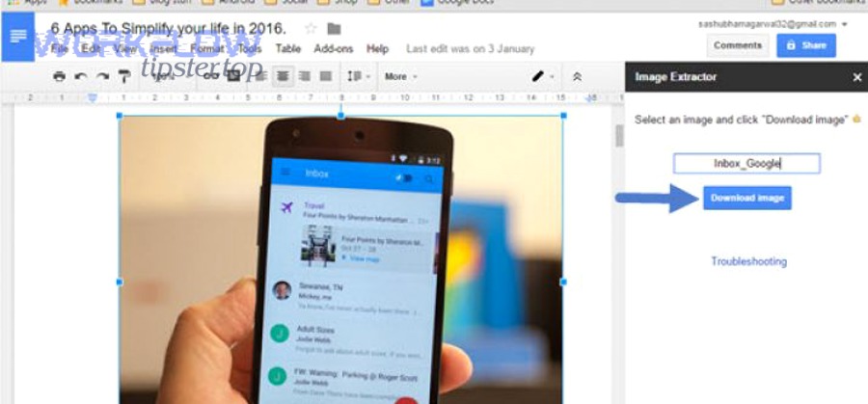Open the account email dropdown
Screen dimensions: 868x404
[x=773, y=24]
